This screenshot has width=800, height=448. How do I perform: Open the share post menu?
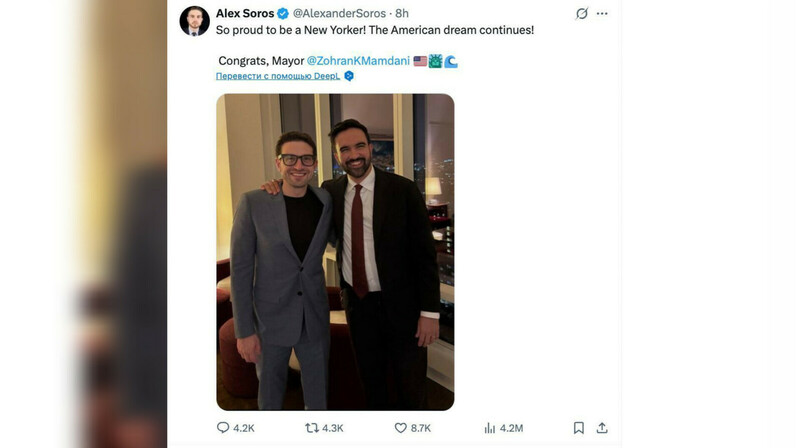point(602,428)
